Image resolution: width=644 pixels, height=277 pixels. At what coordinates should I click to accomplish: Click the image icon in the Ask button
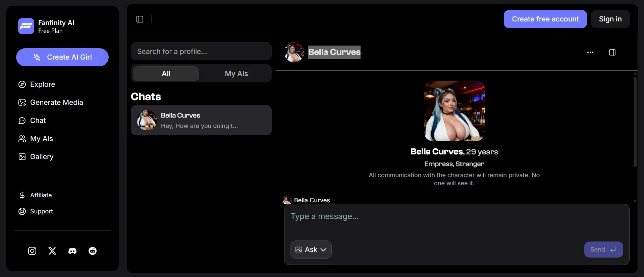coord(299,250)
